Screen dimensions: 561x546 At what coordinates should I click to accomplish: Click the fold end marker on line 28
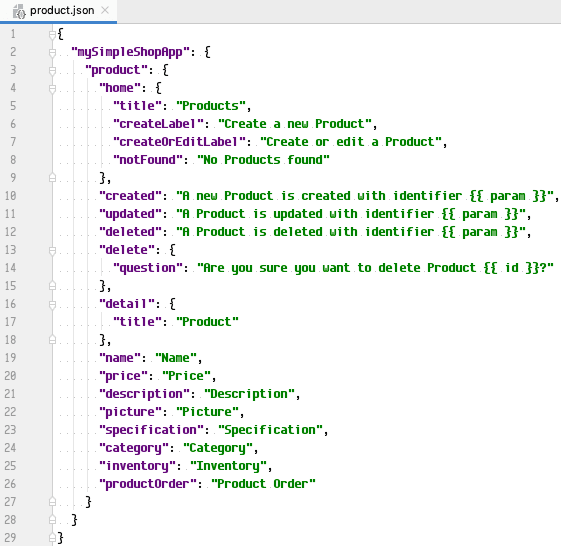(52, 520)
